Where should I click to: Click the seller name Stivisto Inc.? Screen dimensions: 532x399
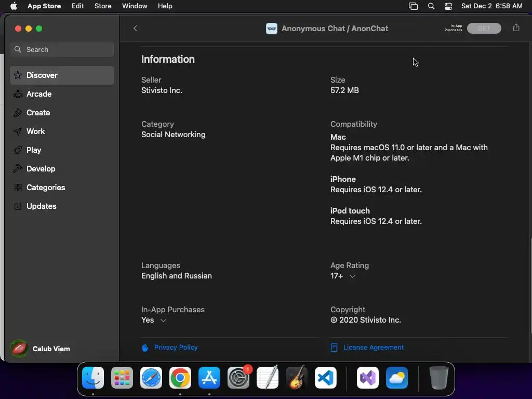pyautogui.click(x=162, y=90)
